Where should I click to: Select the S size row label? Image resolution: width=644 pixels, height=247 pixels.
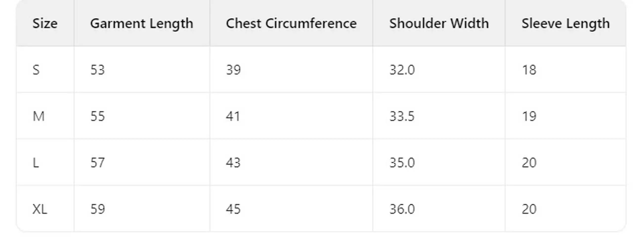click(36, 70)
